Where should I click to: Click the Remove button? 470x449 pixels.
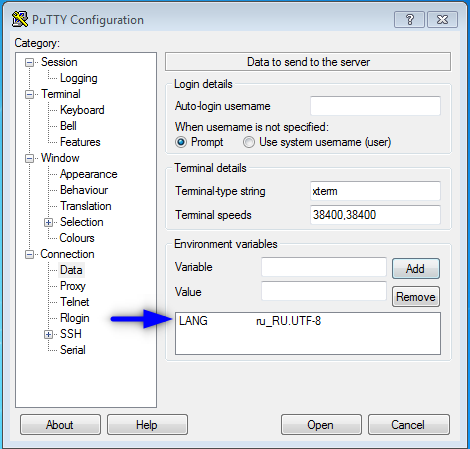(x=416, y=297)
